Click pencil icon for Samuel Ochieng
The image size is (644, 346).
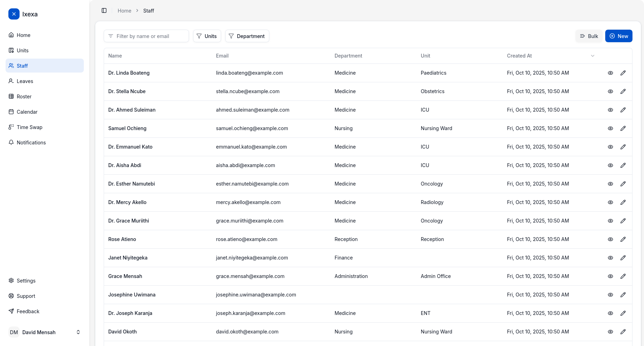623,128
